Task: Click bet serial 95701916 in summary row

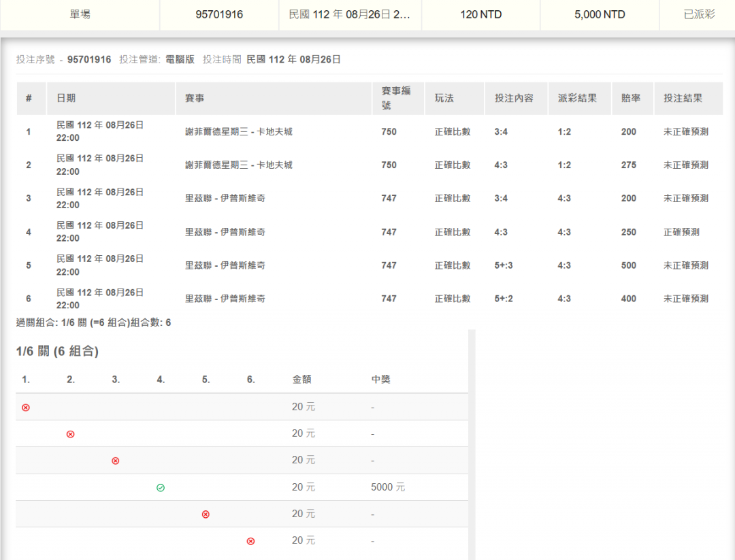Action: point(219,14)
